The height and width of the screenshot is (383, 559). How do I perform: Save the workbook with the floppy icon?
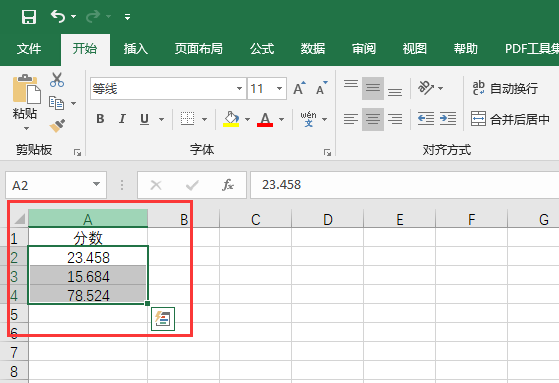pos(29,17)
